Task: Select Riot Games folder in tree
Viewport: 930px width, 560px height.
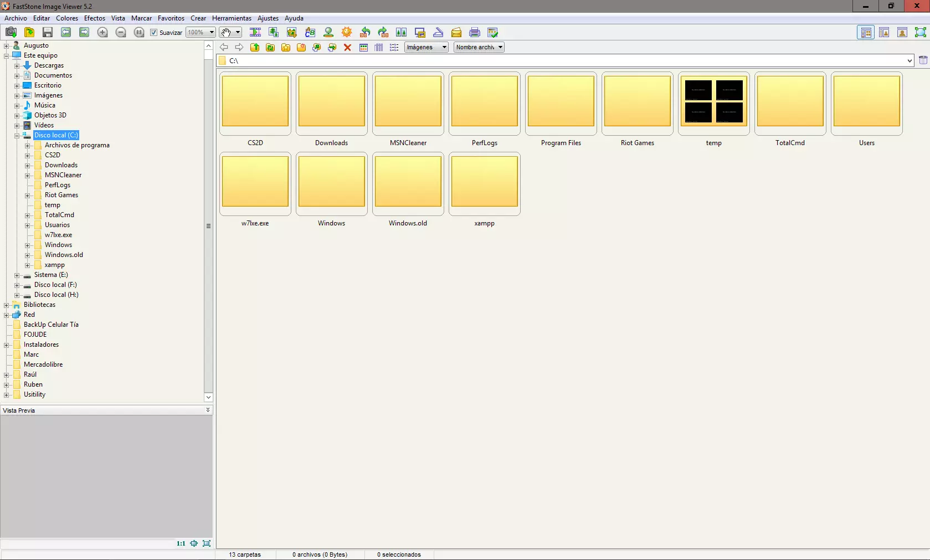Action: pos(61,195)
